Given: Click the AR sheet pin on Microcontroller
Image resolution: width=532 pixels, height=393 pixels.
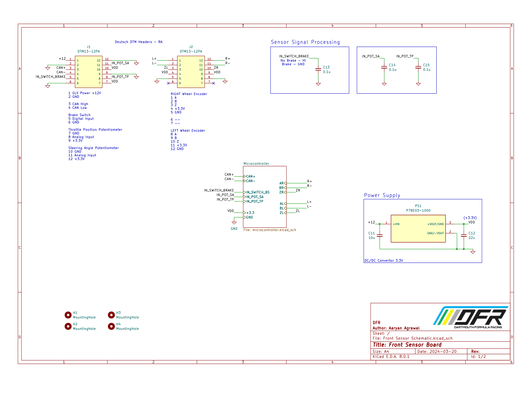Looking at the screenshot, I should click(283, 183).
